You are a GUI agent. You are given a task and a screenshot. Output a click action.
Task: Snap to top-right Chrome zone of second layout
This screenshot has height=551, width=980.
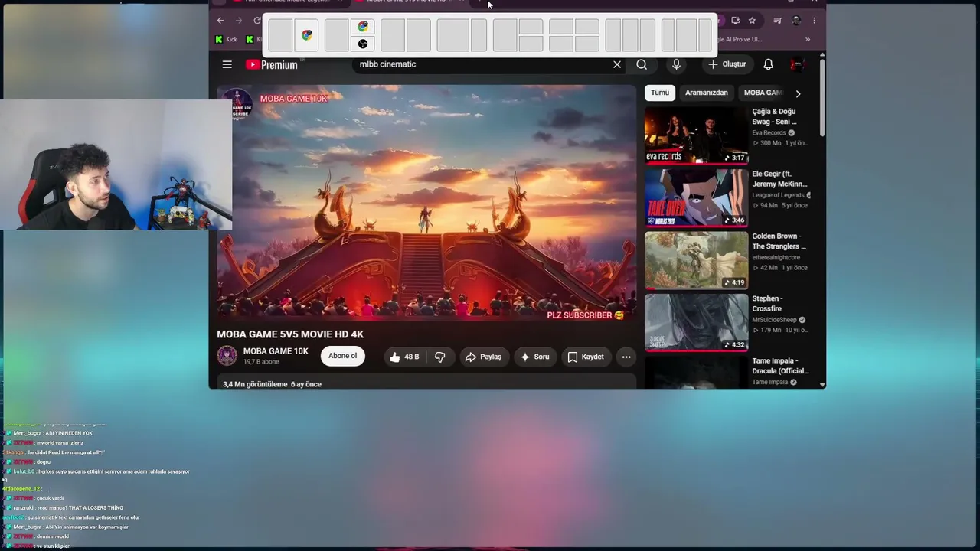tap(363, 27)
